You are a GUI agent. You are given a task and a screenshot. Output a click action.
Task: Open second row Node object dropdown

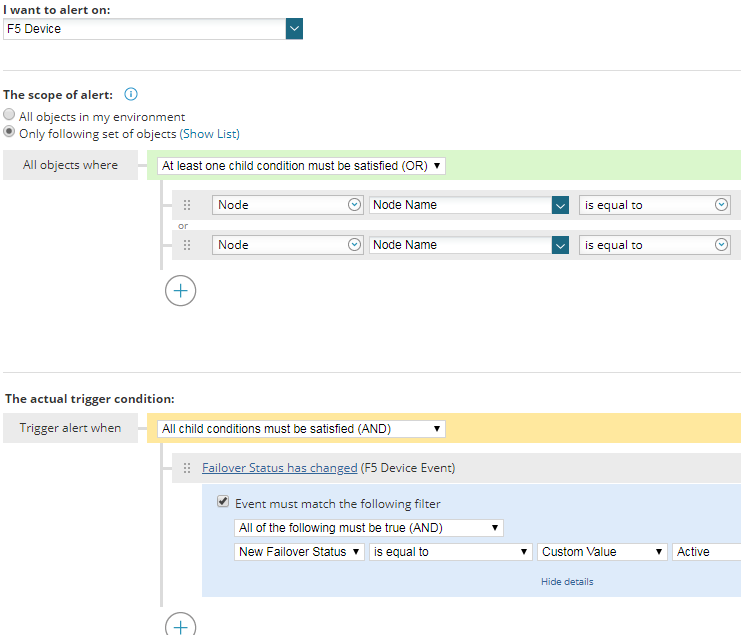pos(287,245)
